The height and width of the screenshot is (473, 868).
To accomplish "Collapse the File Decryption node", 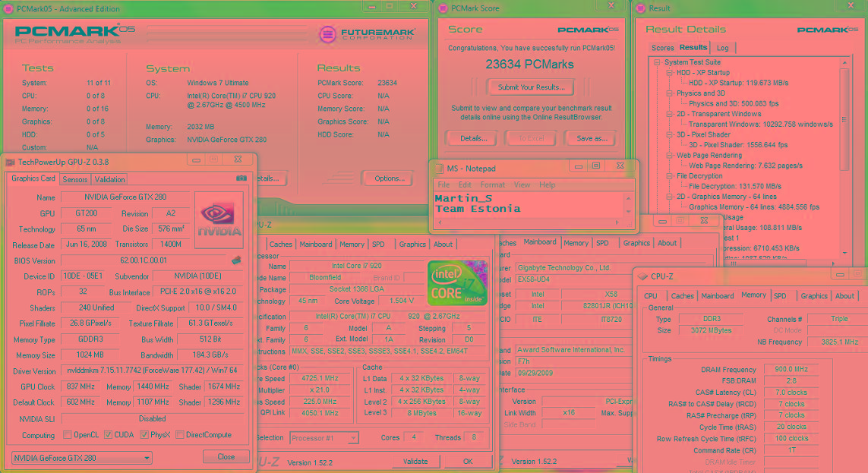I will [x=669, y=176].
